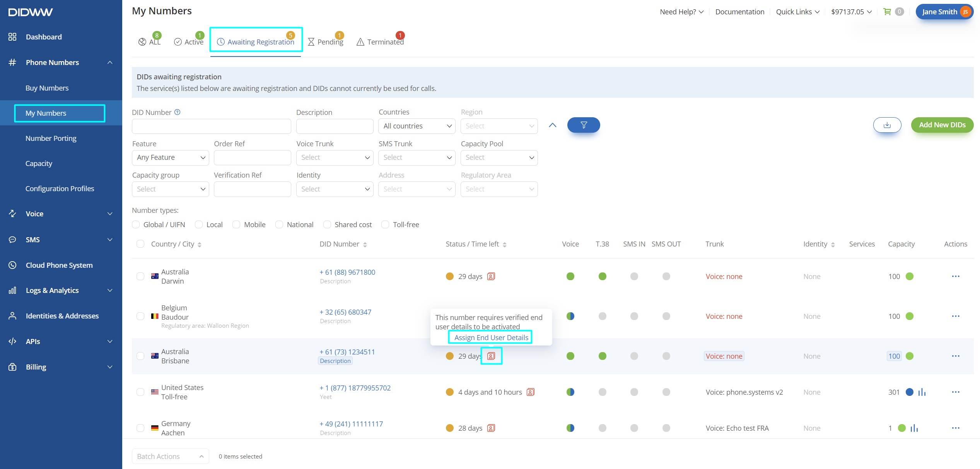Screen dimensions: 980x469
Task: Open actions menu for Belgium Baudour row
Action: (x=956, y=316)
